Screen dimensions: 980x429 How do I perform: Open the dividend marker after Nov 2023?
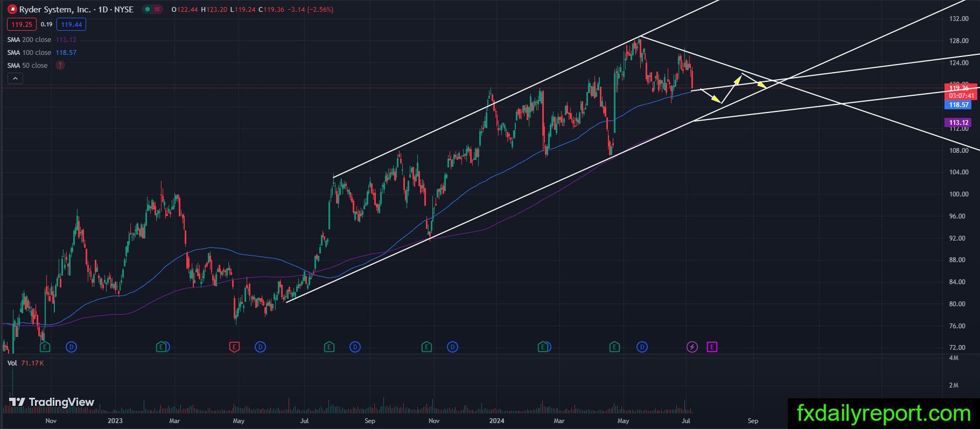[452, 347]
